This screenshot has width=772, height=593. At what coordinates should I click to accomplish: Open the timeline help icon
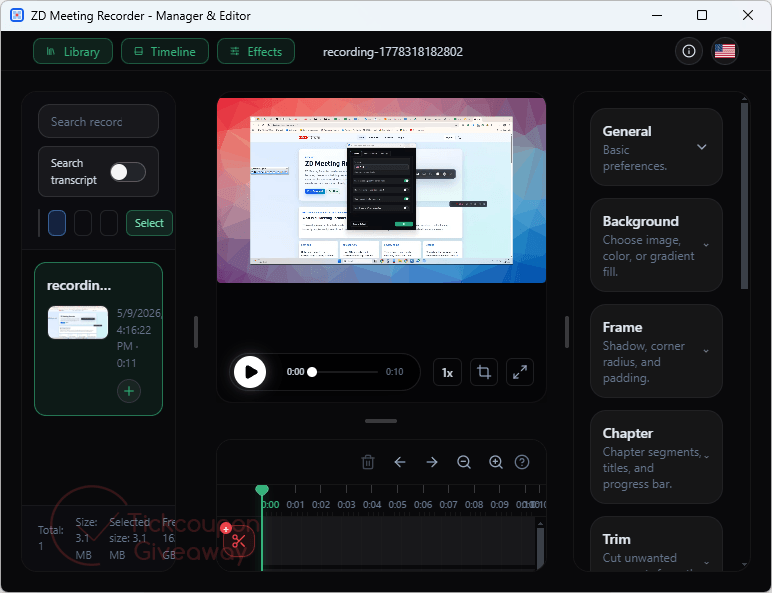click(522, 462)
